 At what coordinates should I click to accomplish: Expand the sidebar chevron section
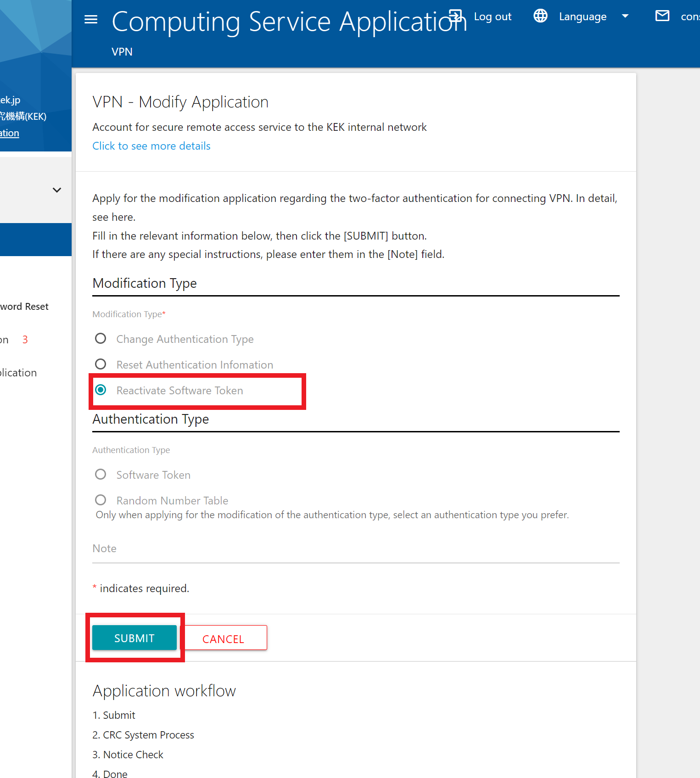coord(57,190)
